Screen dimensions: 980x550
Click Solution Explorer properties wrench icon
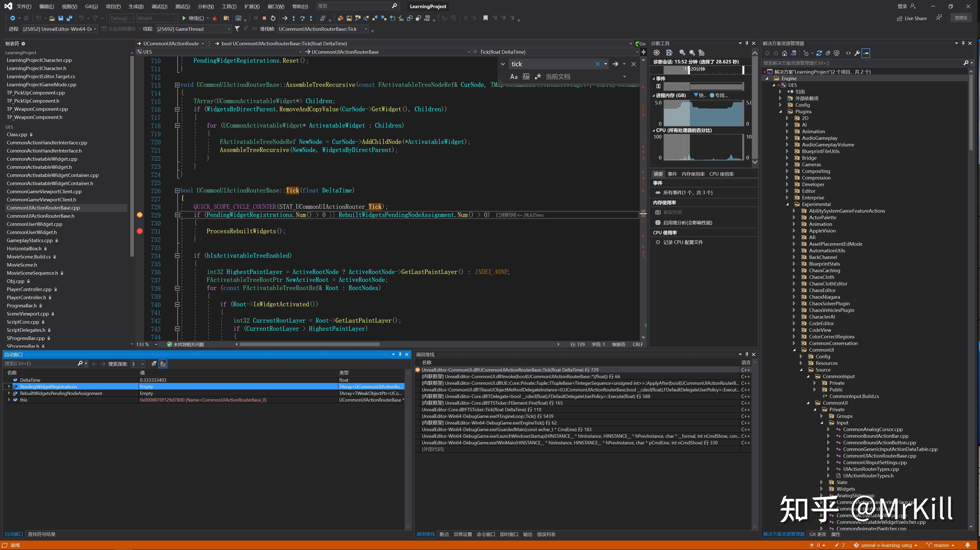click(857, 53)
